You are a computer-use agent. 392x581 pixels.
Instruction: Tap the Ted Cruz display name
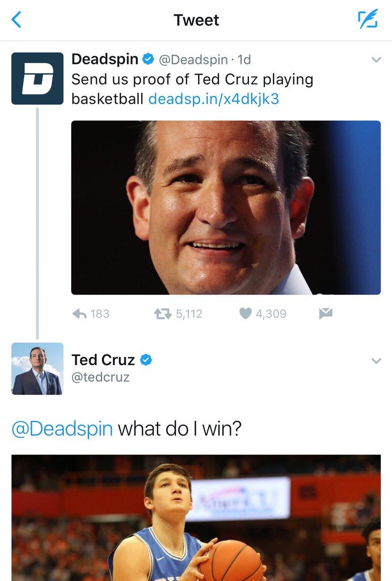103,360
